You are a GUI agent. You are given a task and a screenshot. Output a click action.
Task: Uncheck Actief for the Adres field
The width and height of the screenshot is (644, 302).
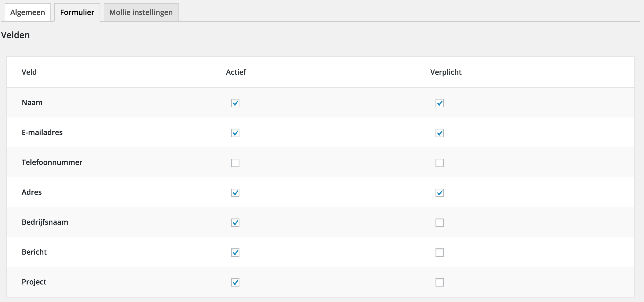tap(235, 193)
